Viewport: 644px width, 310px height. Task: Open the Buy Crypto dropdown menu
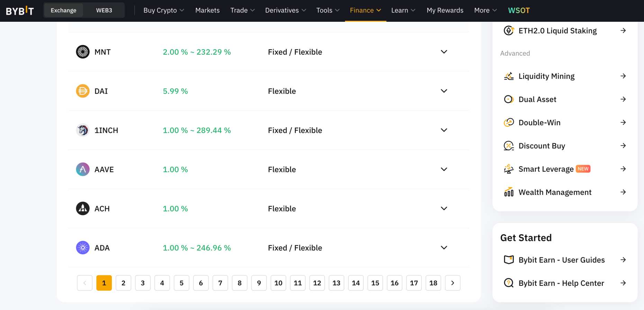pyautogui.click(x=164, y=10)
